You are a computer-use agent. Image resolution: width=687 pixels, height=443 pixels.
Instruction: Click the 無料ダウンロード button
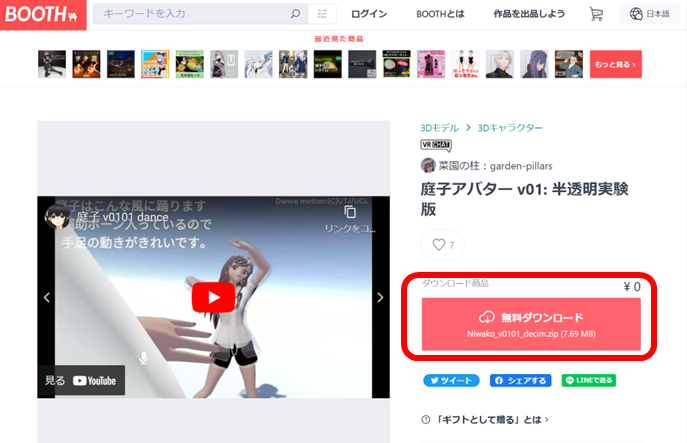tap(530, 323)
